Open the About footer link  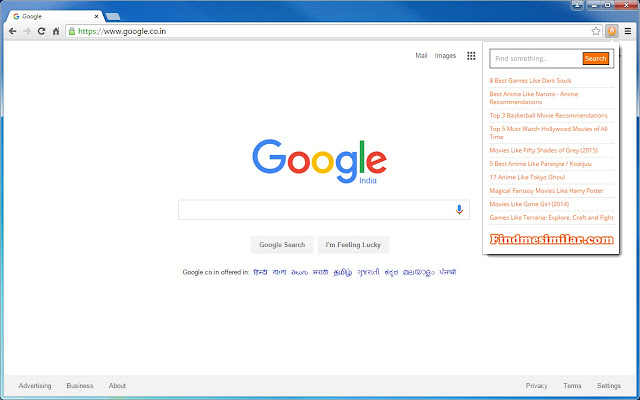[x=117, y=386]
